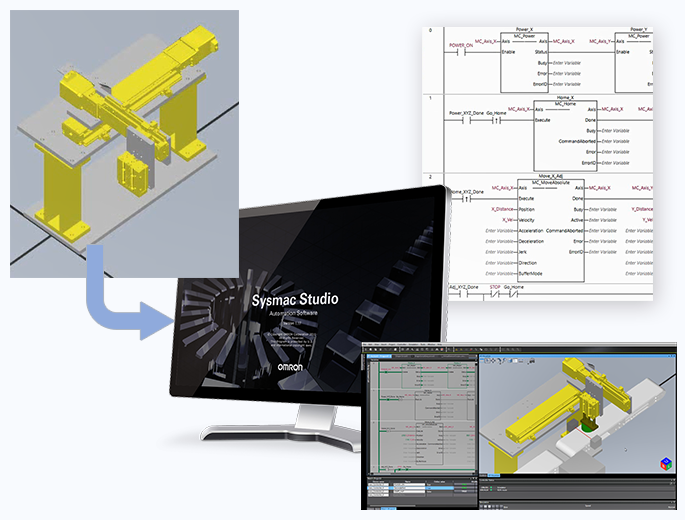The width and height of the screenshot is (685, 520).
Task: Select the Home_XYZ_Done rising-edge contact
Action: click(466, 197)
